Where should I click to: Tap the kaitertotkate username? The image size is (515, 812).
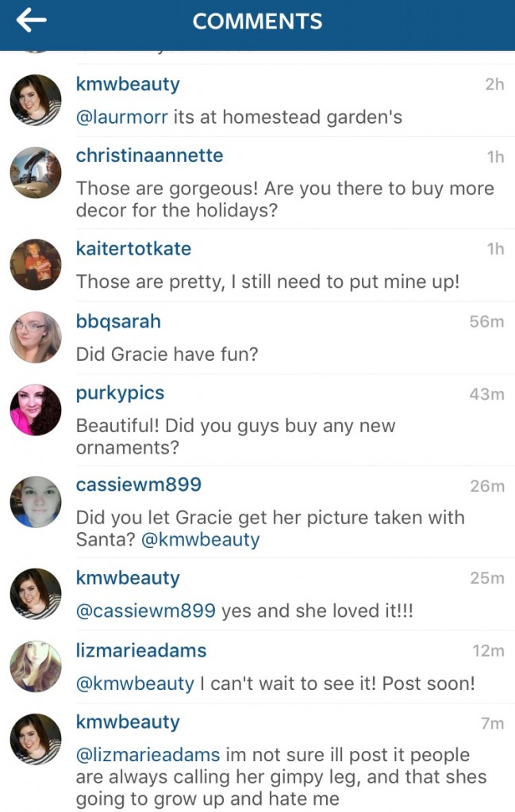(x=133, y=248)
